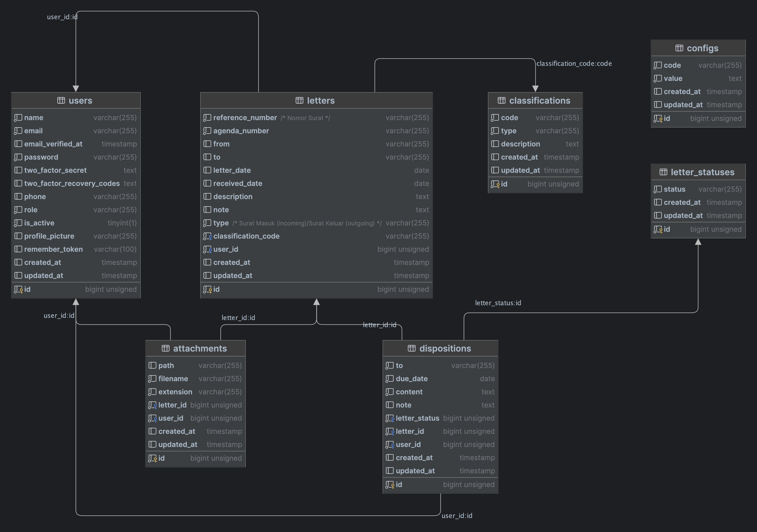757x532 pixels.
Task: Click the classification_code:code relationship label
Action: point(574,64)
